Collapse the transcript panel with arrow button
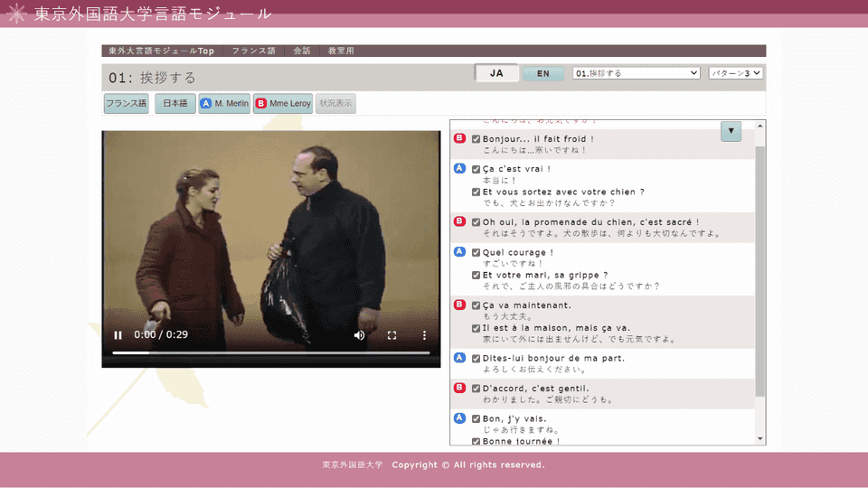This screenshot has width=868, height=488. [x=731, y=132]
